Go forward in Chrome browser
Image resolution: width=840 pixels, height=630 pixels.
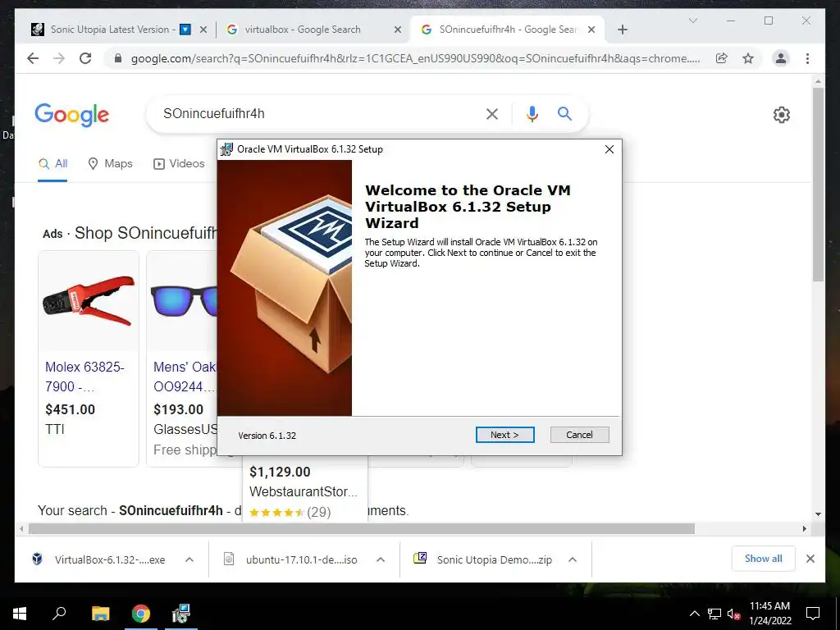59,58
